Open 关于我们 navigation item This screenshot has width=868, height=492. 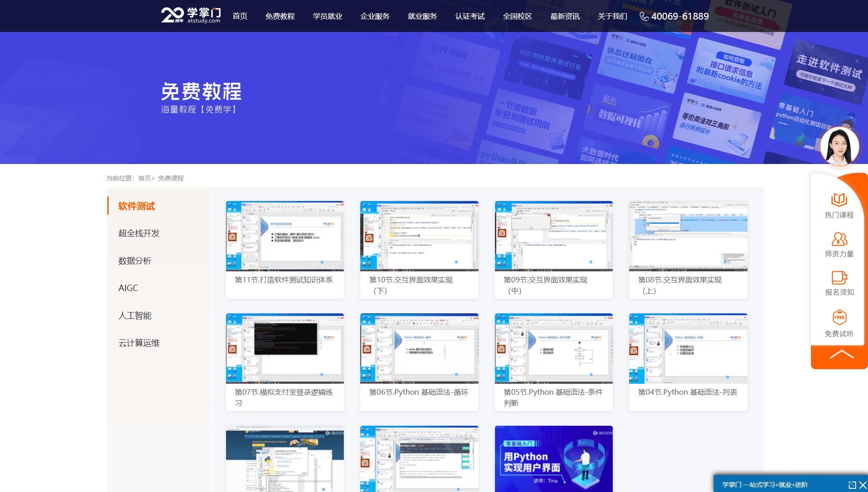click(612, 16)
